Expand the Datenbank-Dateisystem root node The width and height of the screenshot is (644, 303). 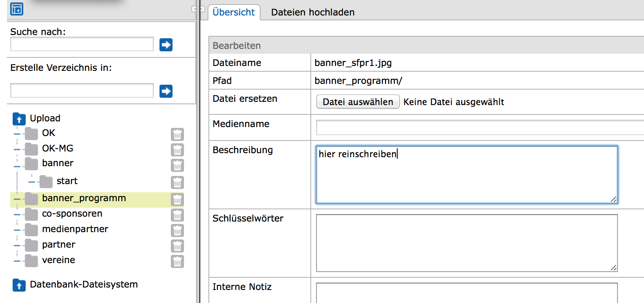83,284
